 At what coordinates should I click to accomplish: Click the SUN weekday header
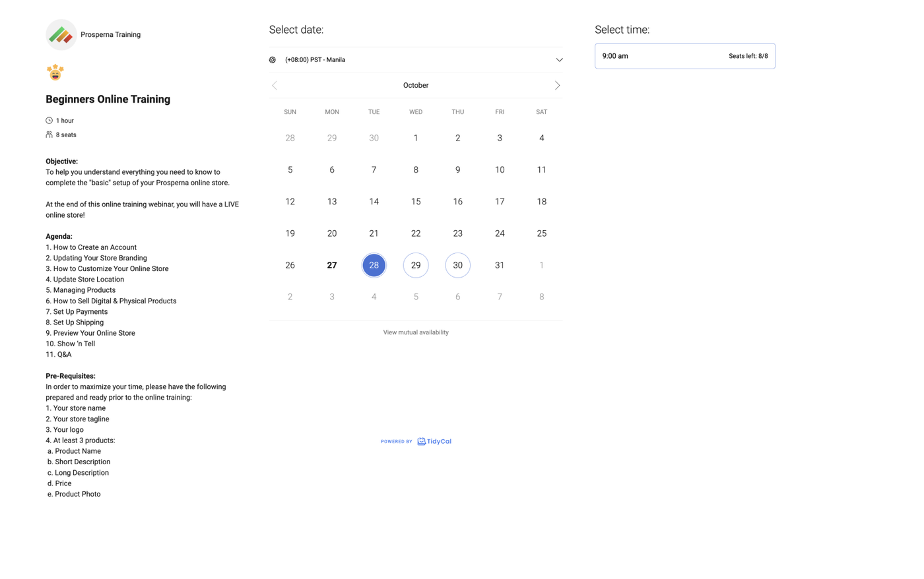(x=290, y=112)
